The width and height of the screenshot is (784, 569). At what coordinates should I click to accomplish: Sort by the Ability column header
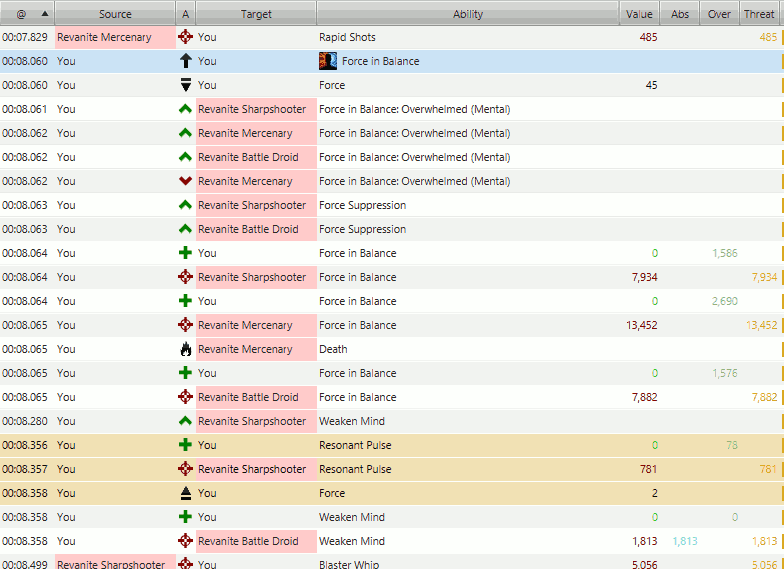point(468,14)
